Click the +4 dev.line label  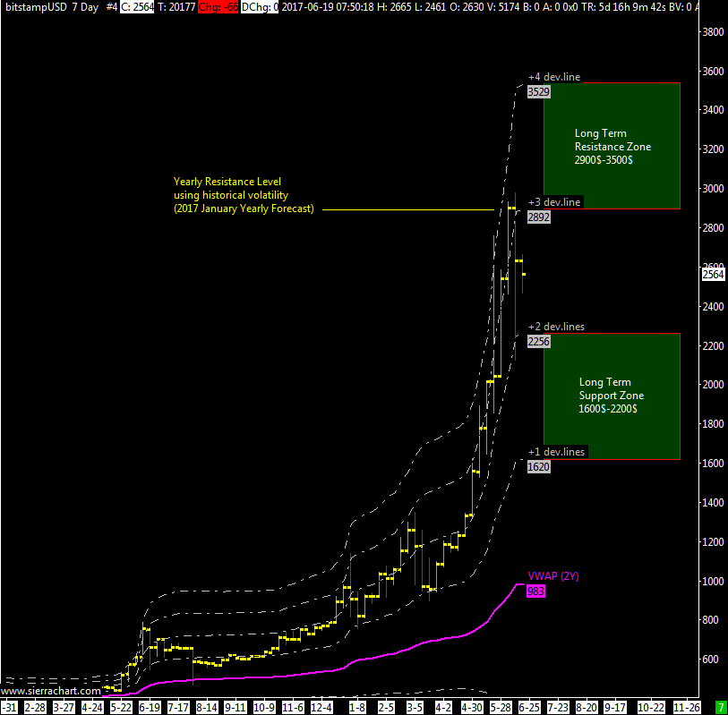pos(553,77)
